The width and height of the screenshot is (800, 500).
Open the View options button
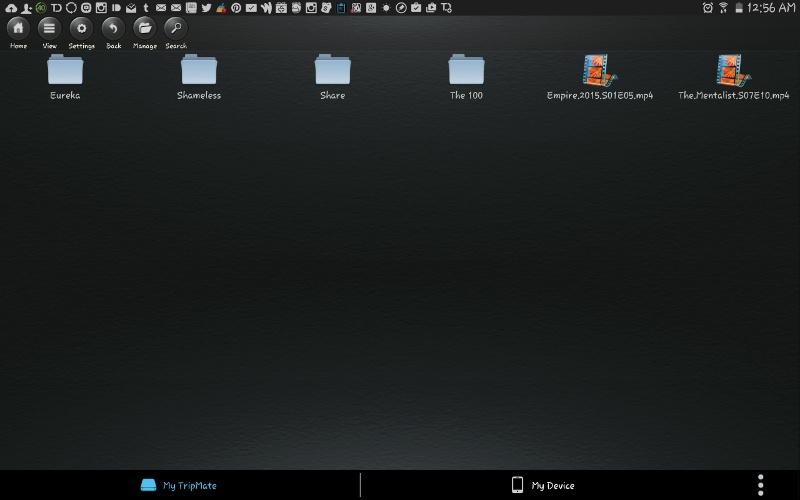click(49, 33)
